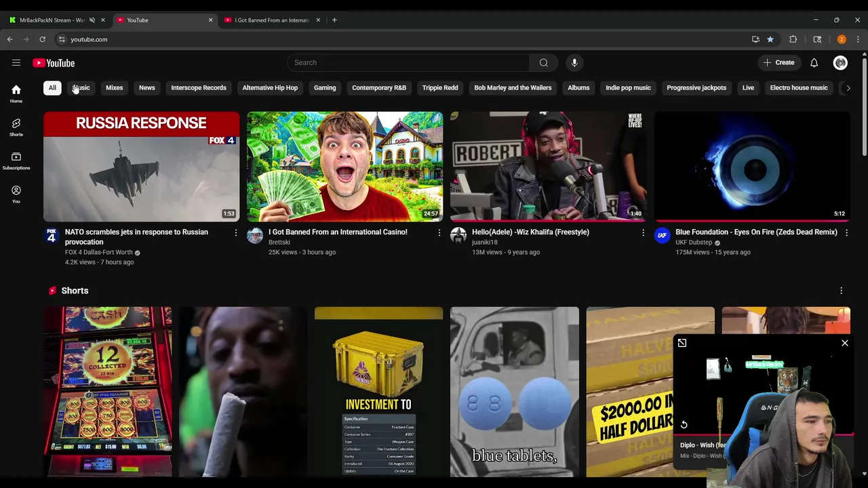Open the Chrome profile avatar
This screenshot has height=488, width=868.
pos(842,39)
